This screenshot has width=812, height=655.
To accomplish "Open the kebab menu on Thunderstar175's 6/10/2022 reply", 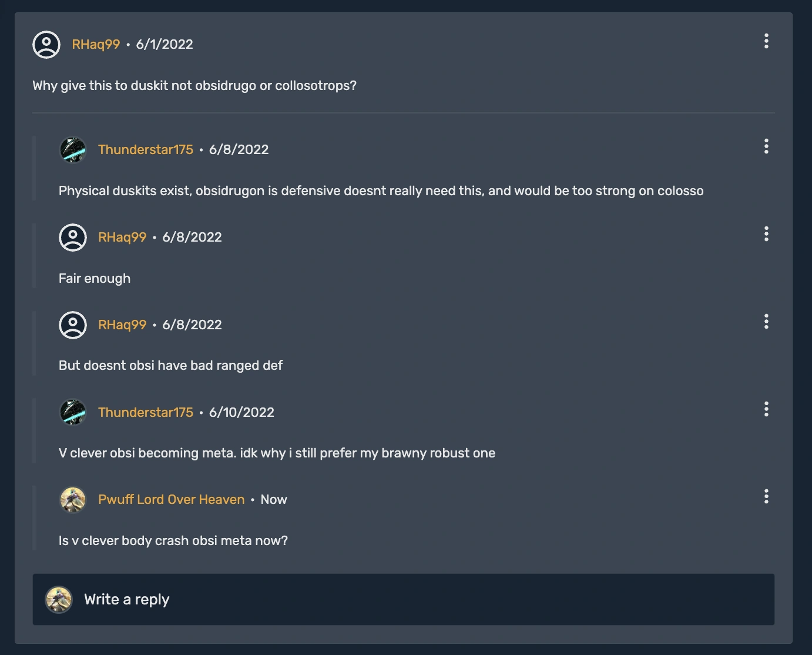I will click(766, 410).
